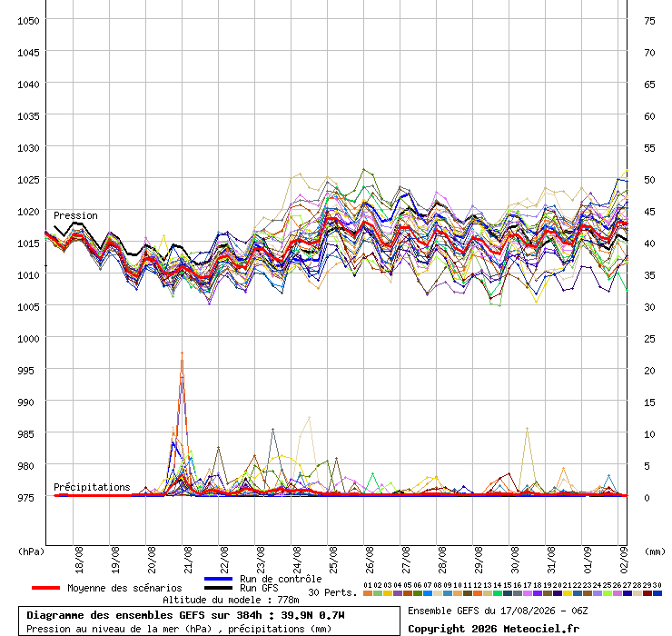672x636 pixels.
Task: Click 'Altitude du modele : 778m' text
Action: [231, 600]
